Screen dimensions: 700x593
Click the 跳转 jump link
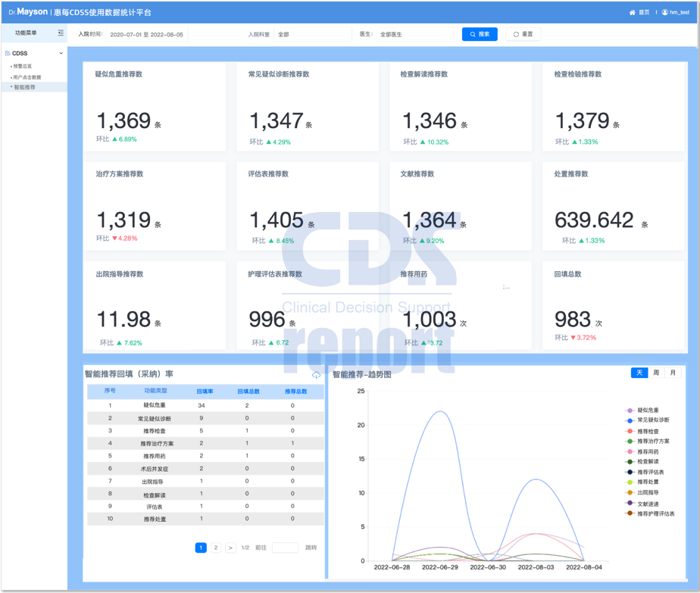311,548
